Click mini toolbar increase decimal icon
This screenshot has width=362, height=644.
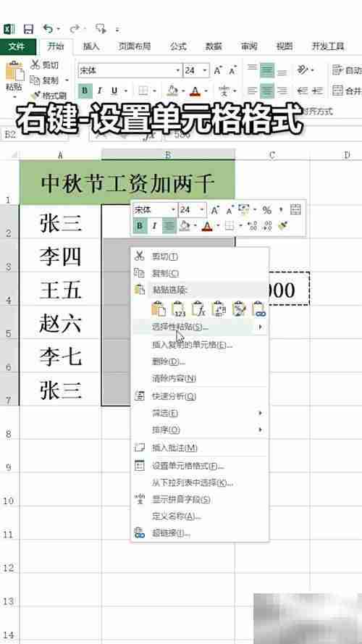pos(252,225)
